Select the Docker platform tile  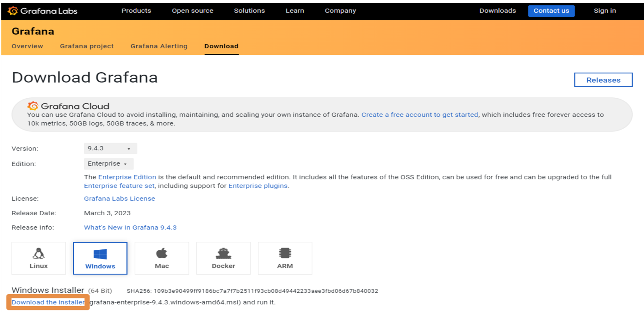pos(223,258)
